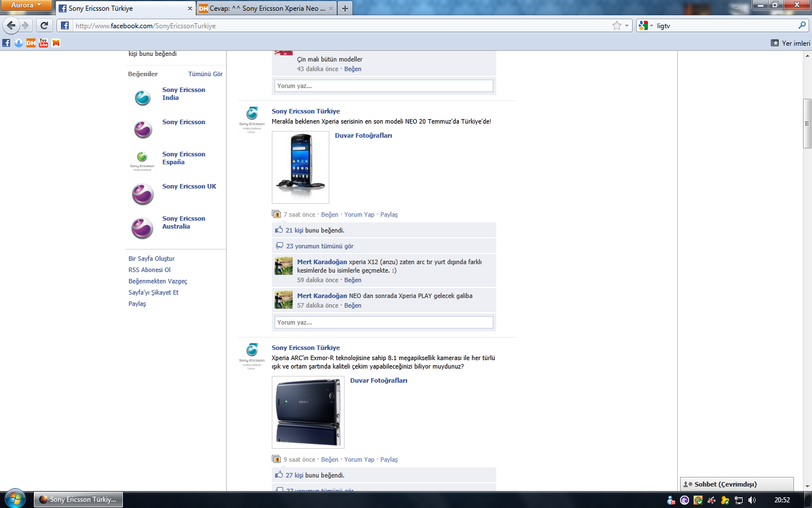Open the Facebook bookmark in bookmarks toolbar

(x=6, y=43)
